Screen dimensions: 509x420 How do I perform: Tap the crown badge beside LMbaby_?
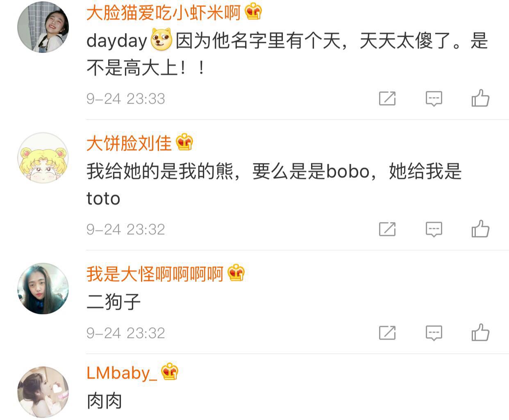point(170,372)
